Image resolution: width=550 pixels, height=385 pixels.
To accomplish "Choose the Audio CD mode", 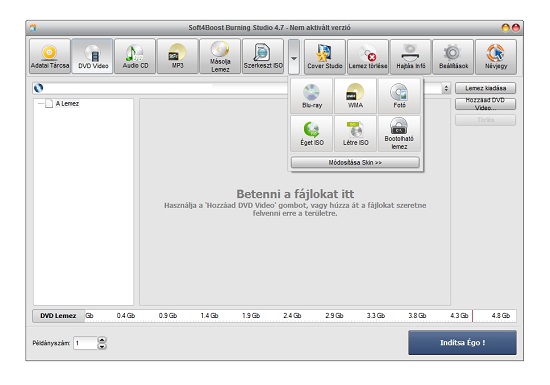I will click(x=135, y=56).
